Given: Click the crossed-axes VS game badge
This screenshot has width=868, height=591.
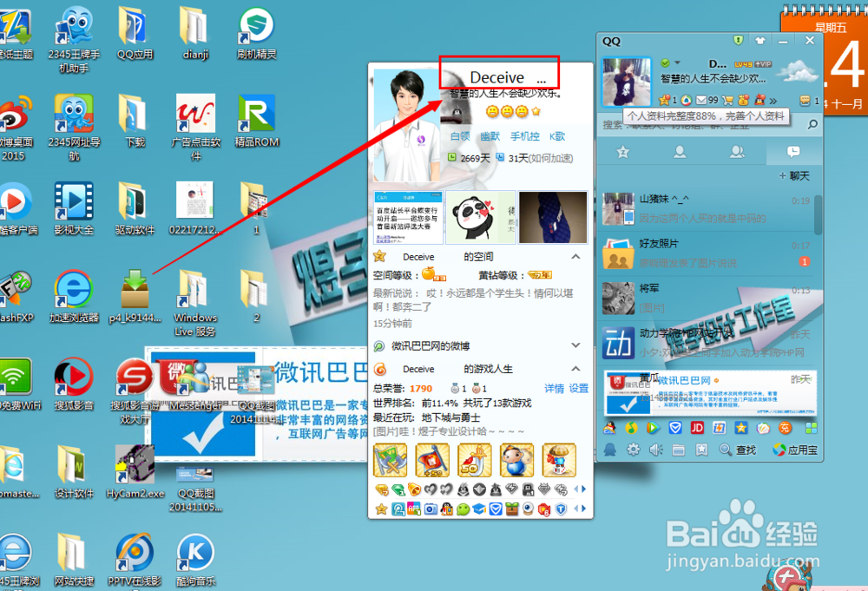Looking at the screenshot, I should pyautogui.click(x=391, y=460).
